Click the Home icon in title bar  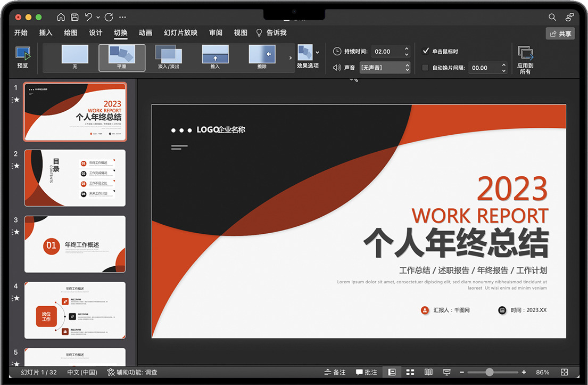pyautogui.click(x=61, y=17)
